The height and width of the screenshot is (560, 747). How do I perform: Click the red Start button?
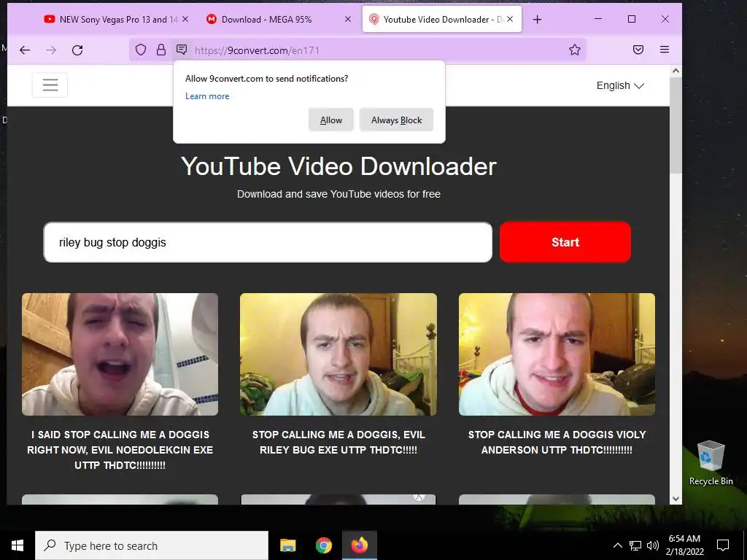pyautogui.click(x=565, y=242)
